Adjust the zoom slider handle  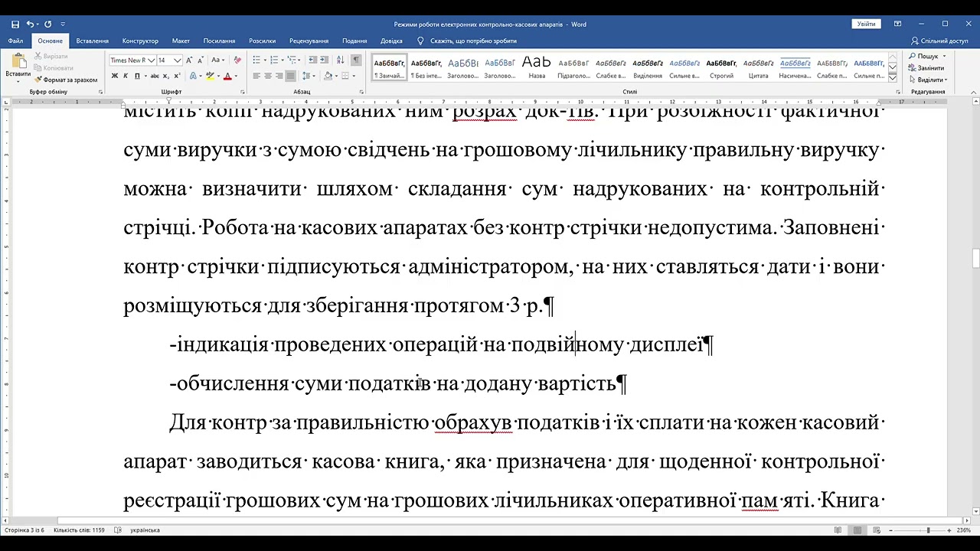pos(928,530)
